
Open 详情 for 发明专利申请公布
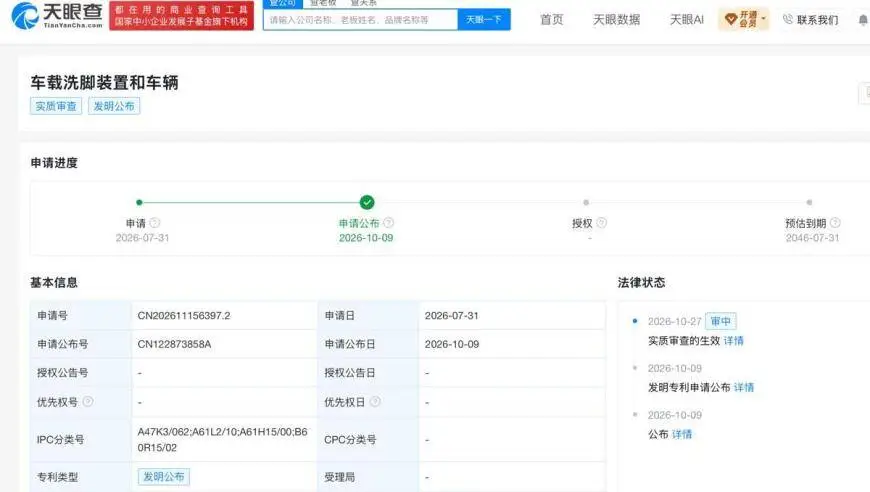tap(743, 387)
